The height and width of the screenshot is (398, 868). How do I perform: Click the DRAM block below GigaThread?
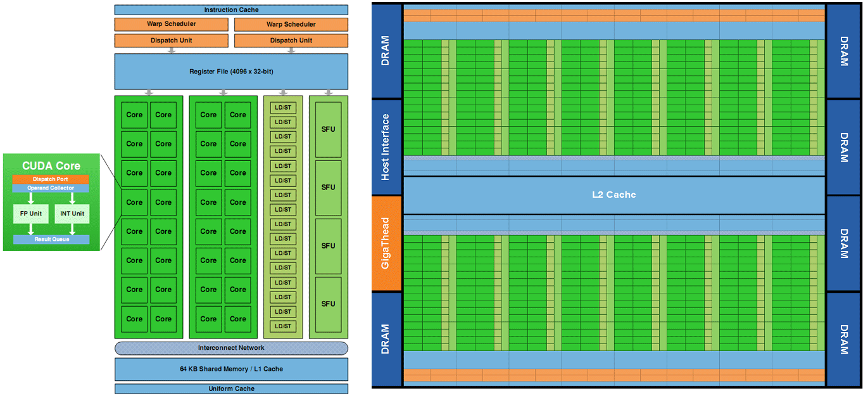coord(386,339)
